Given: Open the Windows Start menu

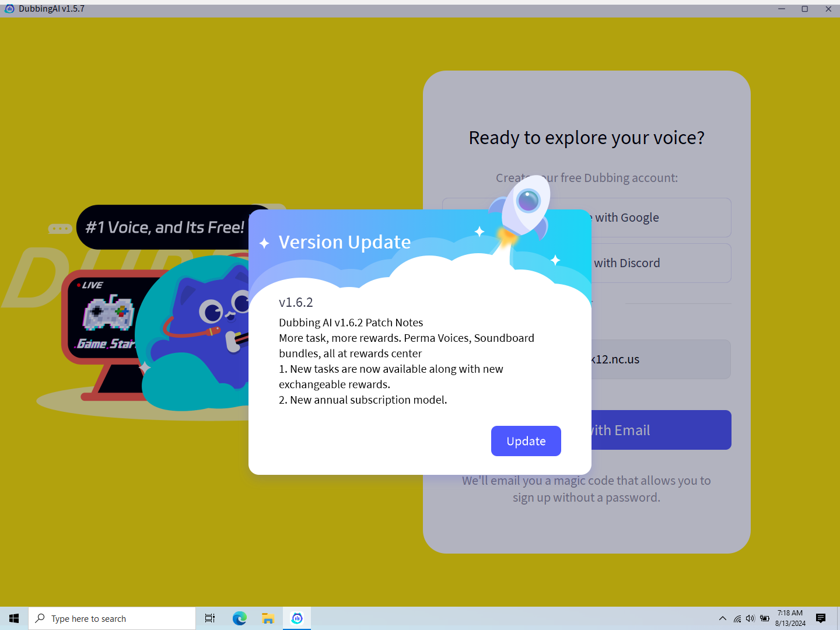Looking at the screenshot, I should click(x=14, y=618).
